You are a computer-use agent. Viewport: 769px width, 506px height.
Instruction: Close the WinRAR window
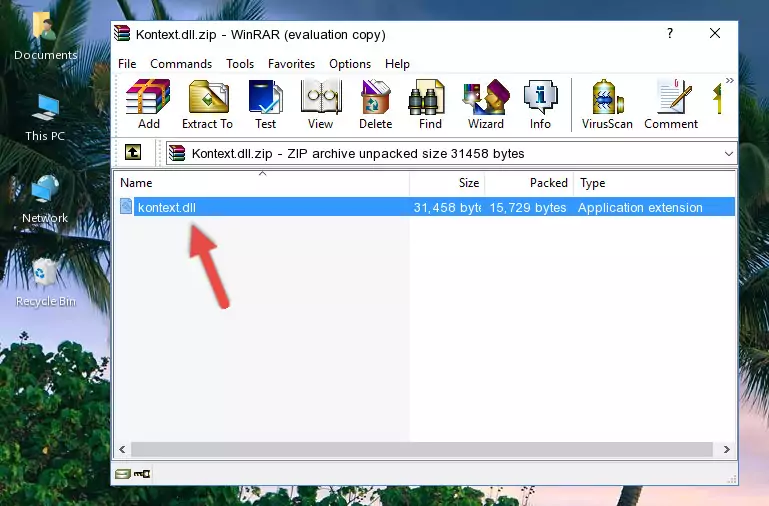point(715,33)
